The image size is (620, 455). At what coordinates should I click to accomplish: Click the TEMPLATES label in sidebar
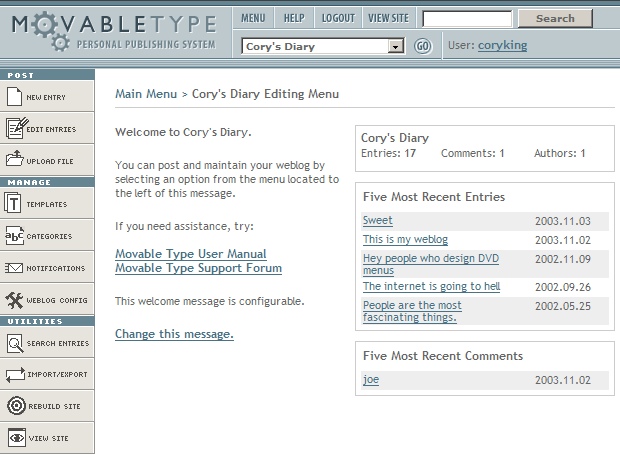47,204
